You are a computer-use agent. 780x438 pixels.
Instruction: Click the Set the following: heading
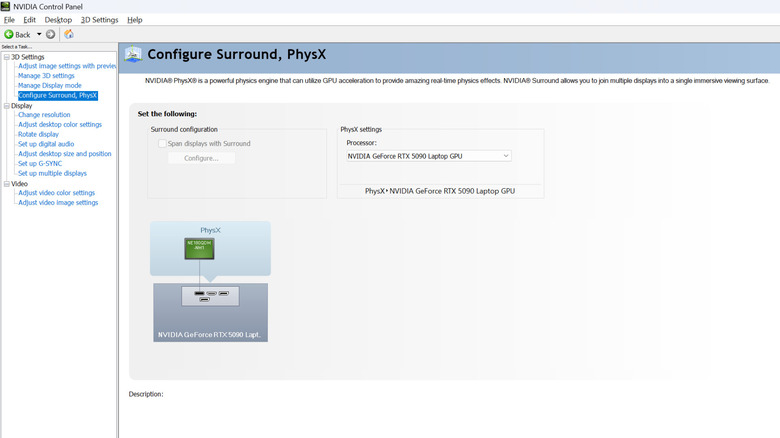tap(167, 114)
